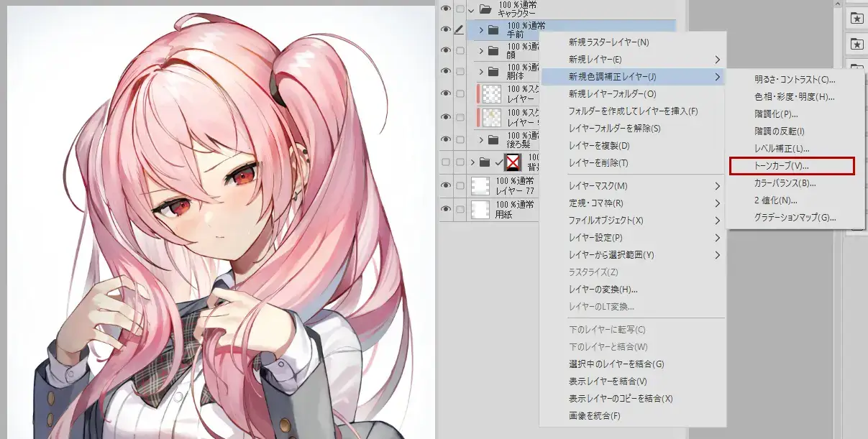Collapse the キャラクター folder chevron

tap(471, 9)
